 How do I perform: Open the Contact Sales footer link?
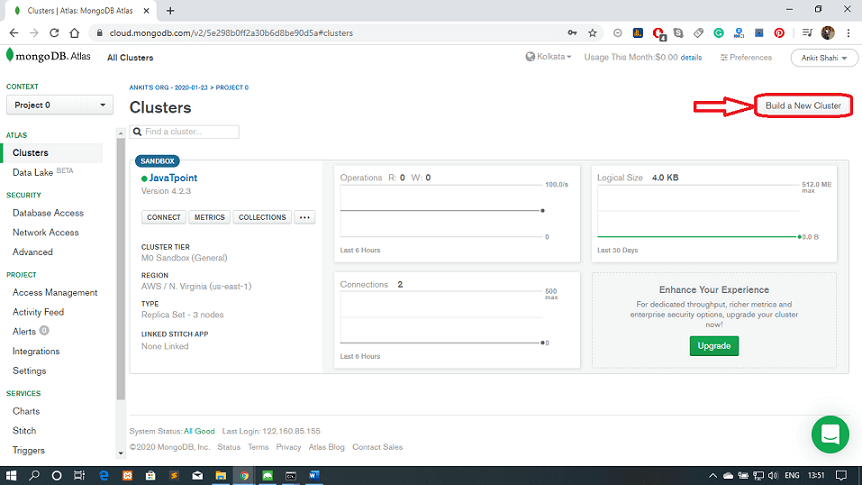point(377,447)
